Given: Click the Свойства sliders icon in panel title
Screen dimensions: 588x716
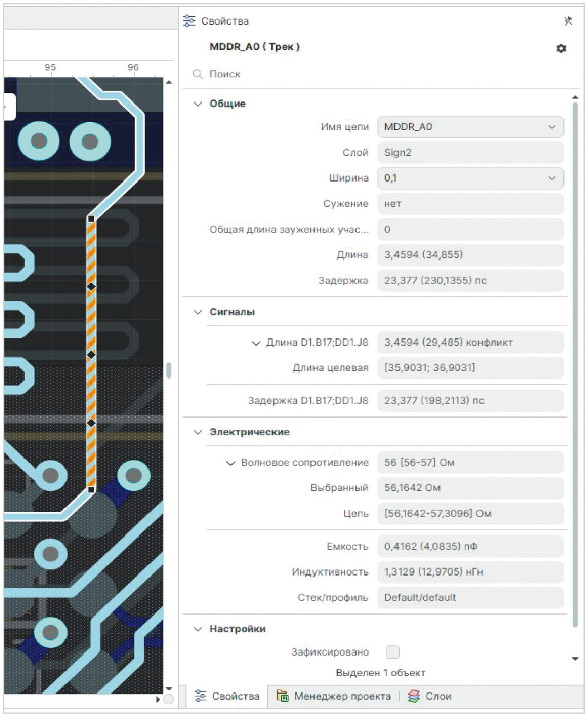Looking at the screenshot, I should coord(189,21).
